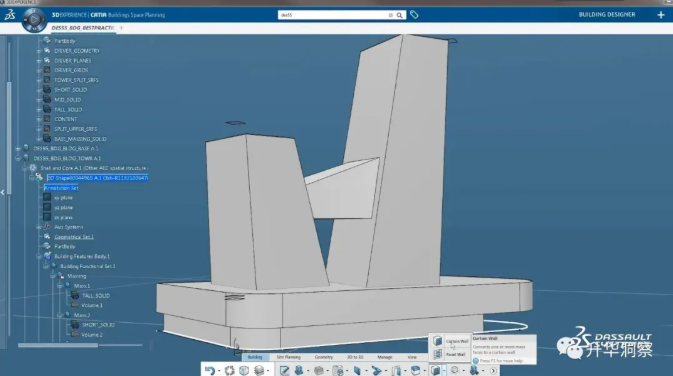
Task: Click the Update cycle icon in the toolbar
Action: pyautogui.click(x=230, y=370)
